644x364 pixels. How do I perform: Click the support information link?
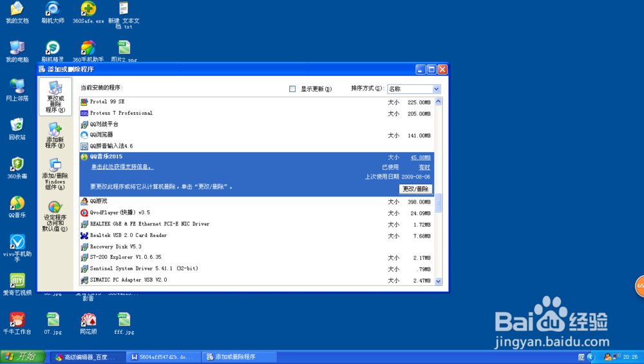point(122,168)
